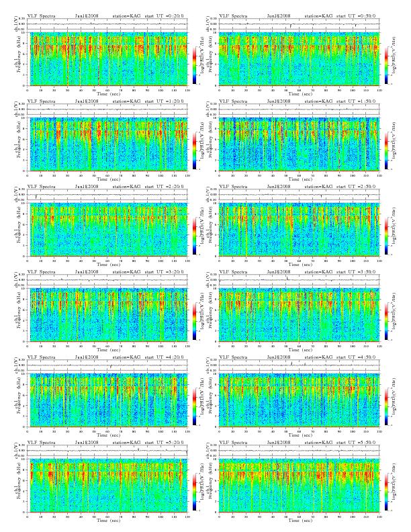Click the ch.1 voltage waveform above UT 0:20:0 spectrogram
Viewport: 411px width, 532px height.
click(107, 24)
